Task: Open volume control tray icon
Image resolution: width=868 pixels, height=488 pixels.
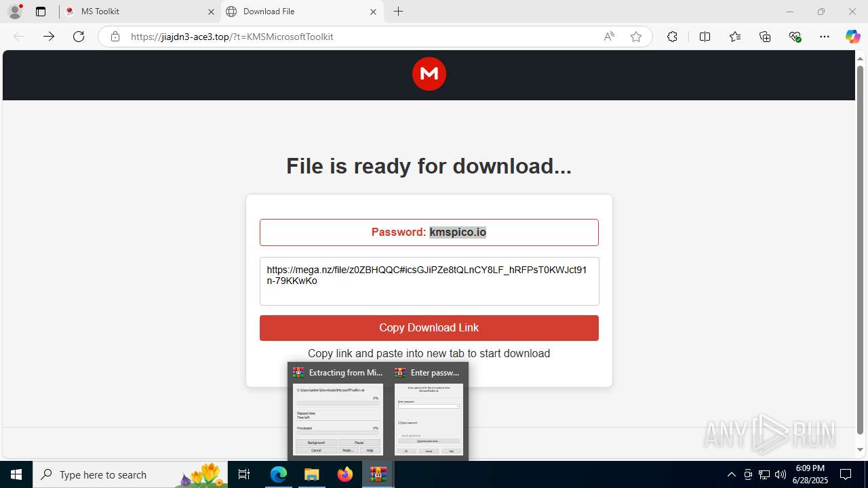Action: [781, 474]
